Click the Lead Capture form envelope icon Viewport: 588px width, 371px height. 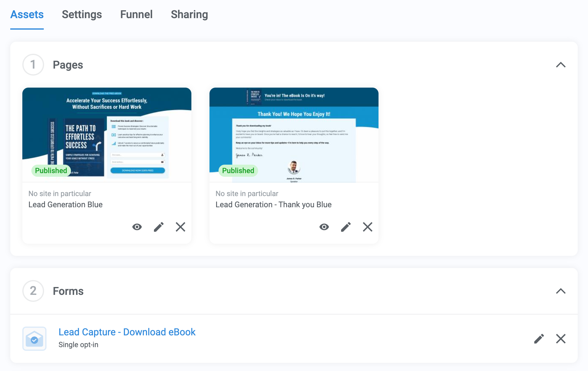[x=34, y=339]
